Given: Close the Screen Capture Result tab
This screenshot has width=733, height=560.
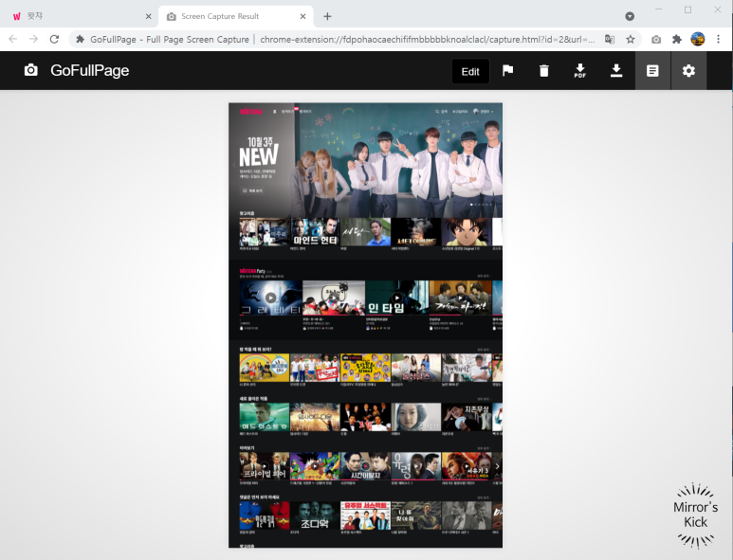Looking at the screenshot, I should 302,16.
